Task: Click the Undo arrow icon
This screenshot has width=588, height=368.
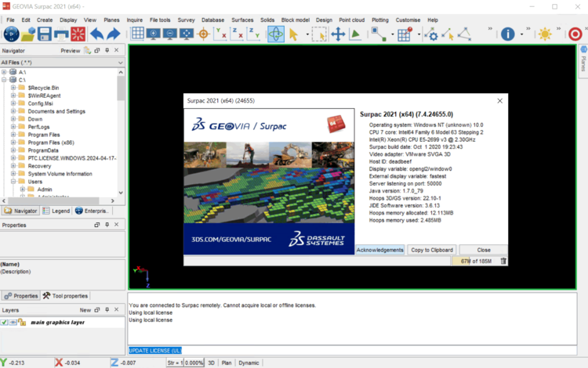Action: [96, 34]
